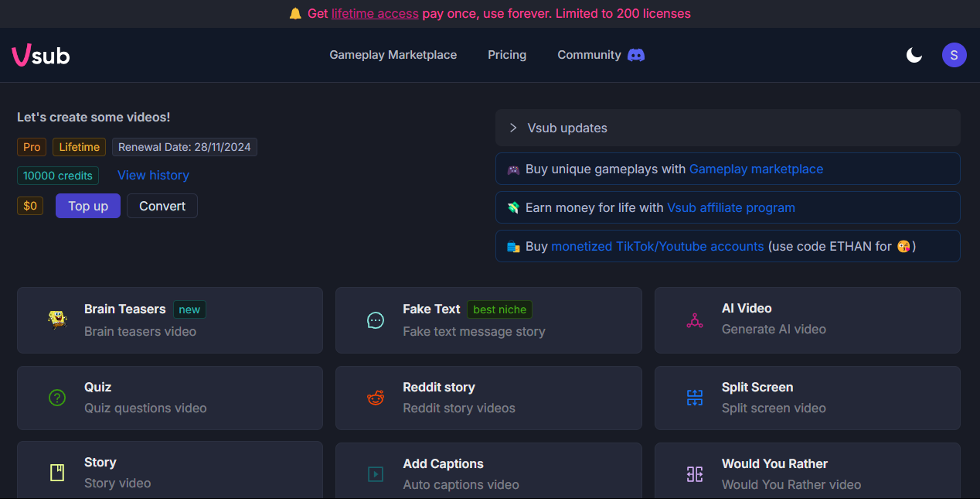
Task: Click the gamepad emoji icon
Action: click(513, 169)
